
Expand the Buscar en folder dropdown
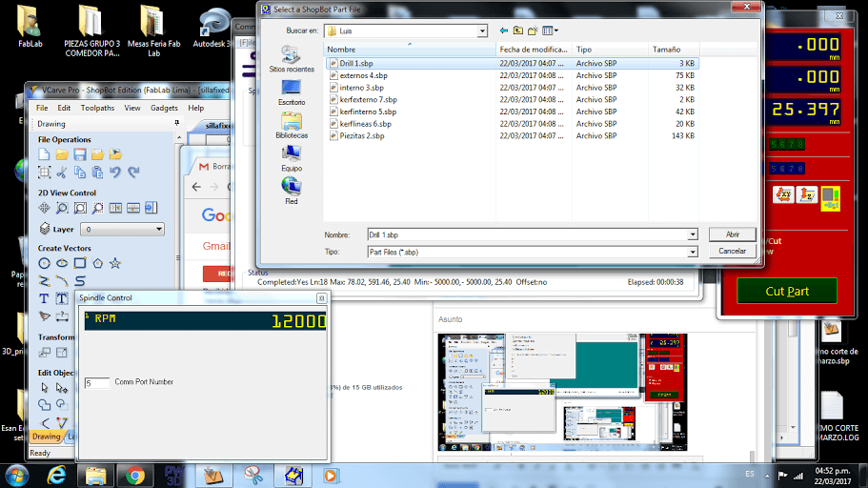pyautogui.click(x=482, y=31)
